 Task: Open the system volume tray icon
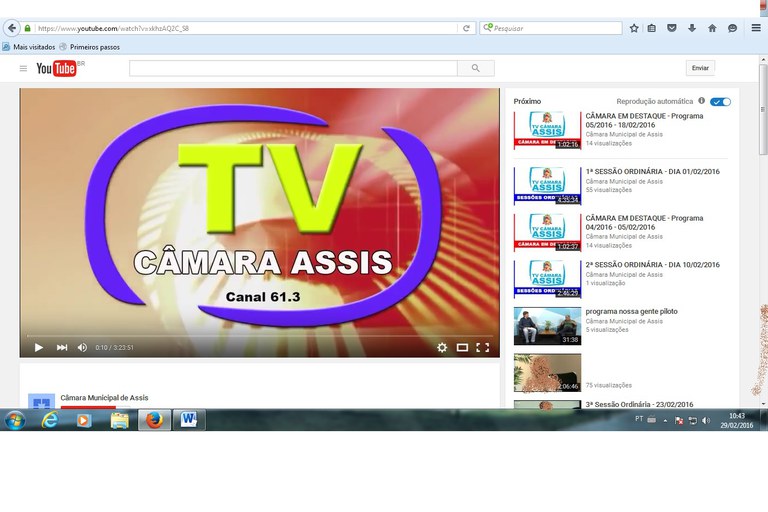[706, 420]
